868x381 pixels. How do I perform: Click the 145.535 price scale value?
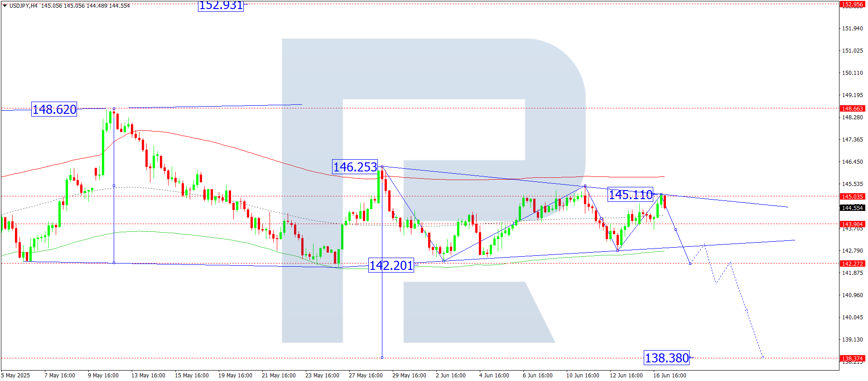pyautogui.click(x=853, y=184)
